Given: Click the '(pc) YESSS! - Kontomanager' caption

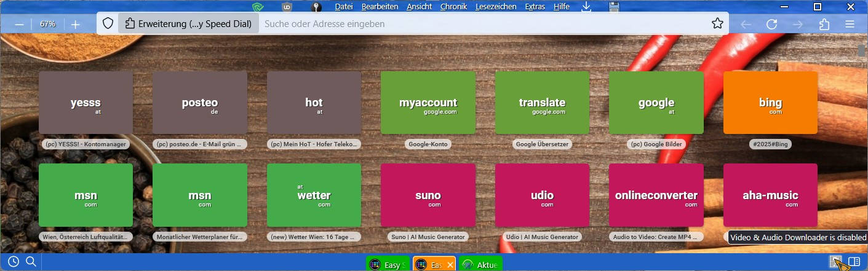Looking at the screenshot, I should 86,144.
